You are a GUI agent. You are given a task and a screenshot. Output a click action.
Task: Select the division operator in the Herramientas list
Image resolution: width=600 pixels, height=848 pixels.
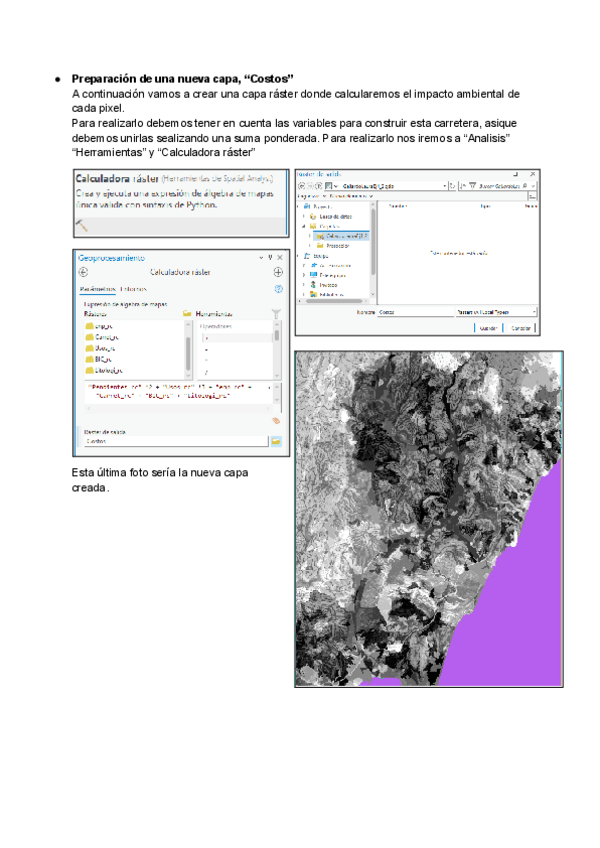tap(207, 372)
